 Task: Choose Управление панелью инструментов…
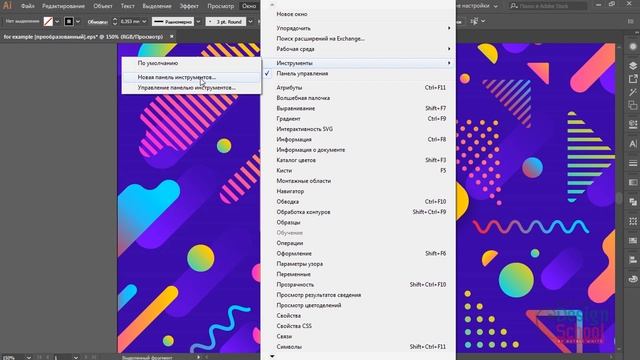coord(191,88)
